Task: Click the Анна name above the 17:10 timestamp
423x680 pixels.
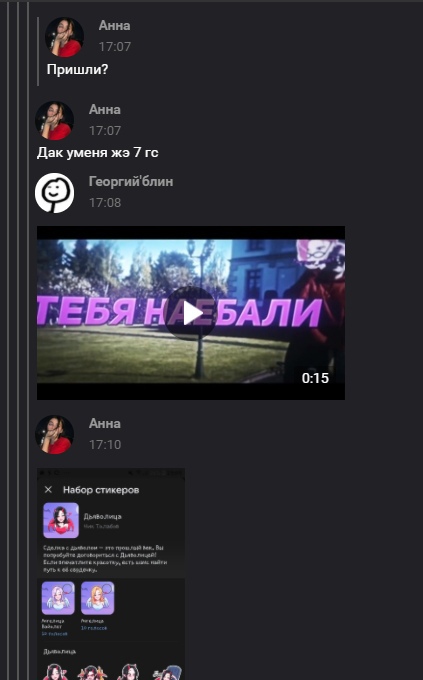Action: pos(105,423)
